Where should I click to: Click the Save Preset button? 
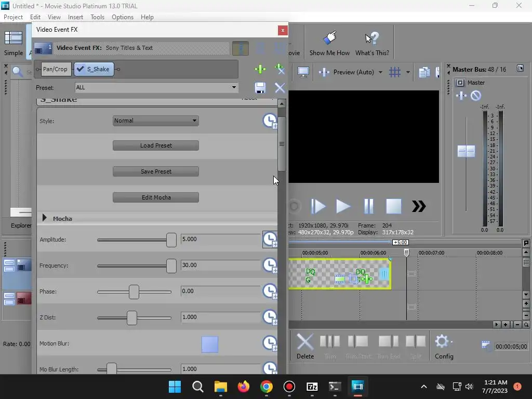[156, 171]
